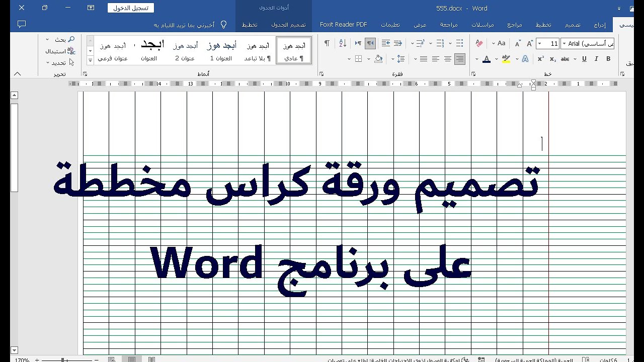Open the borders dropdown arrow
This screenshot has width=644, height=362.
point(350,59)
